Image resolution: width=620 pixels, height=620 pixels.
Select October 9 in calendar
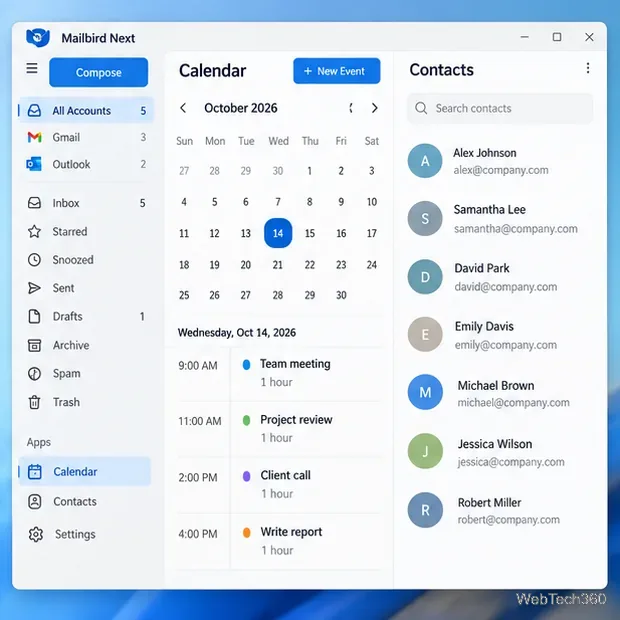[x=341, y=202]
